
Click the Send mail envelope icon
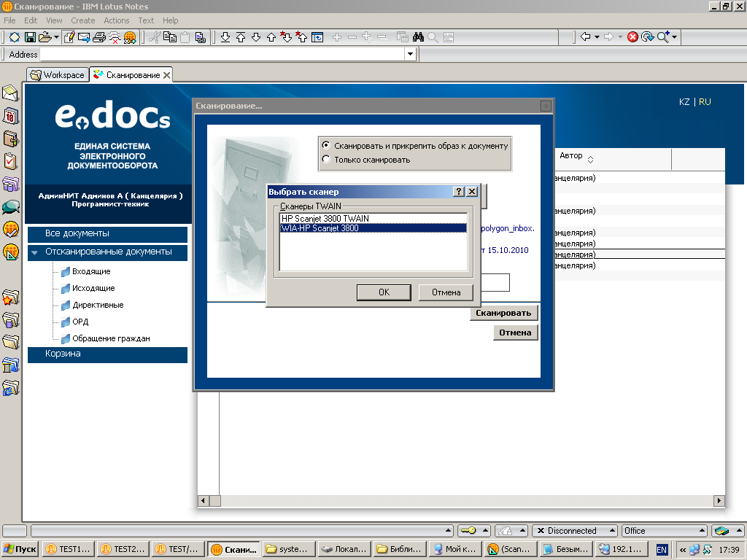click(x=84, y=37)
